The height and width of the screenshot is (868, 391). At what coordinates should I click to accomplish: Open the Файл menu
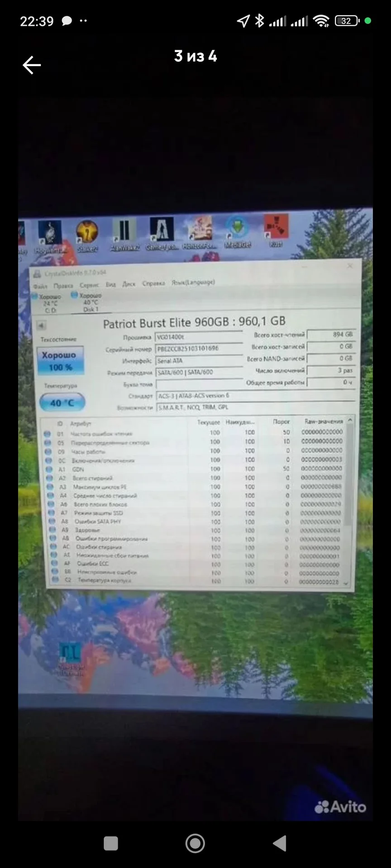pyautogui.click(x=40, y=286)
